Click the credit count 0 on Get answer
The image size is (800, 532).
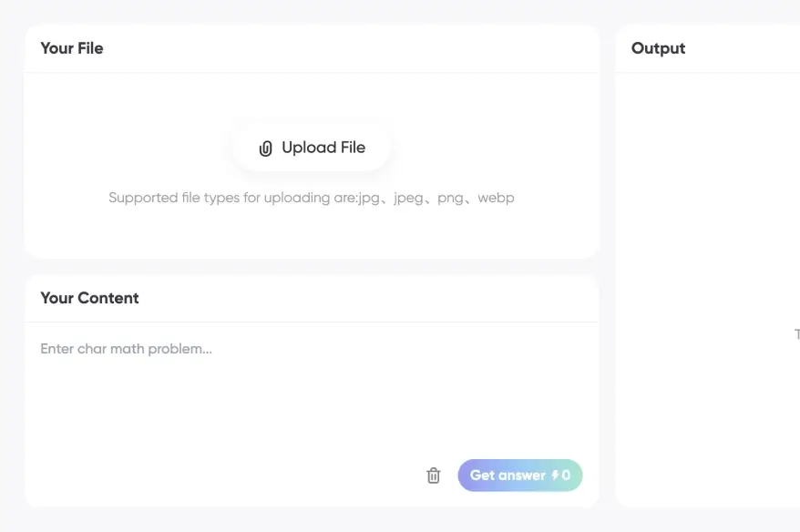pyautogui.click(x=566, y=476)
